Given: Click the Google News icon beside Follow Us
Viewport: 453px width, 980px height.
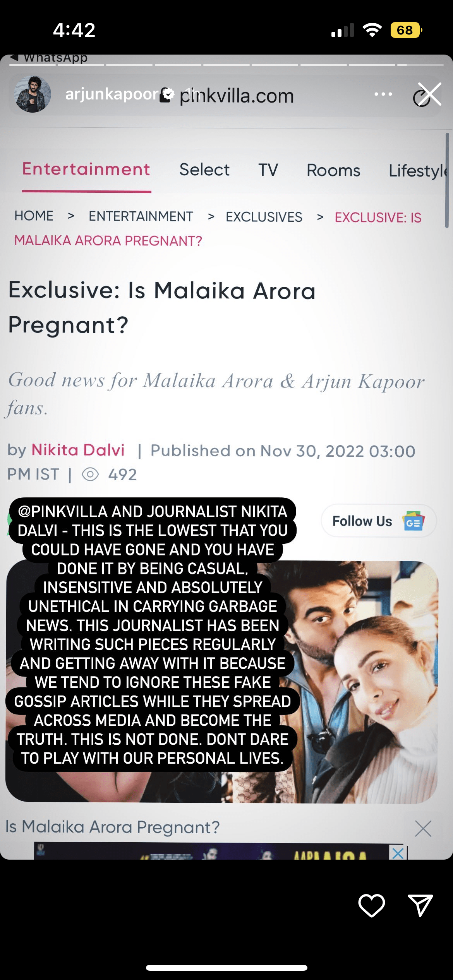Looking at the screenshot, I should point(413,521).
